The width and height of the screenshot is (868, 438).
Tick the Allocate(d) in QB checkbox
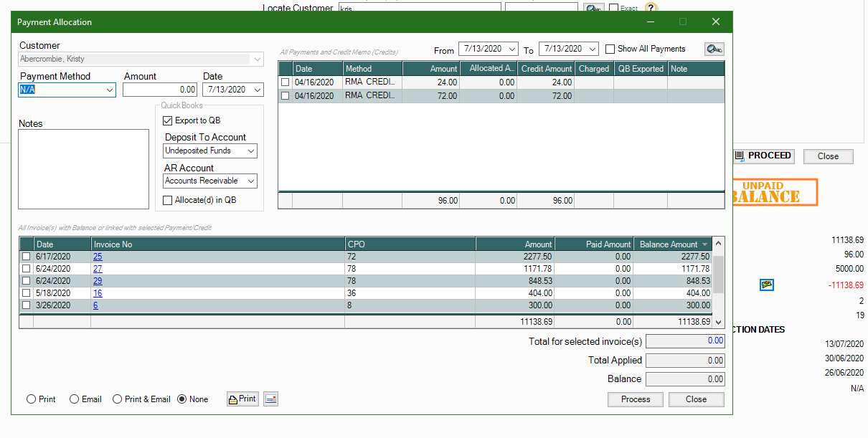[168, 200]
